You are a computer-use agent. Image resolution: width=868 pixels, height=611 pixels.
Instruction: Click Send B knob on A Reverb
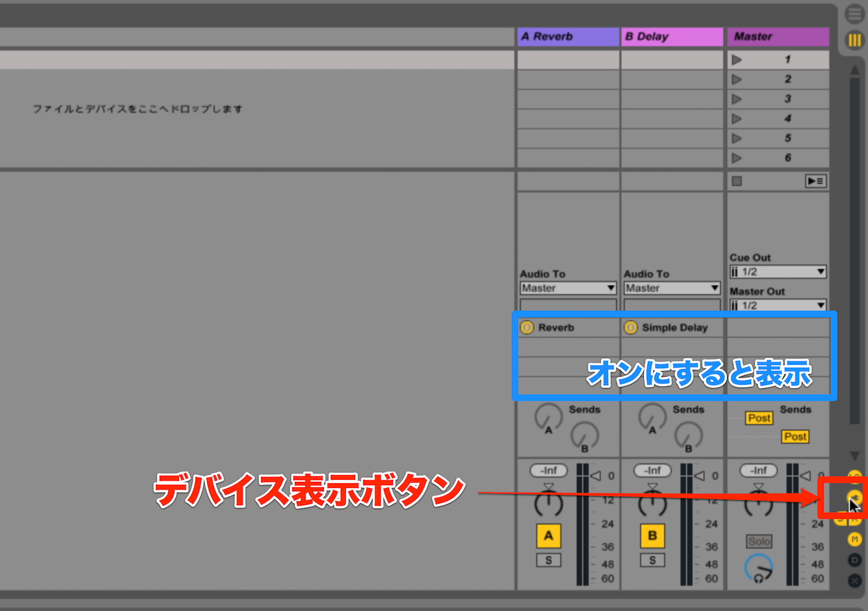coord(584,435)
